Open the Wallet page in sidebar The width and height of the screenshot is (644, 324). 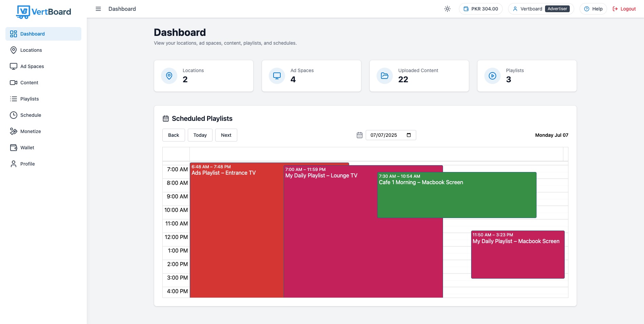click(27, 148)
